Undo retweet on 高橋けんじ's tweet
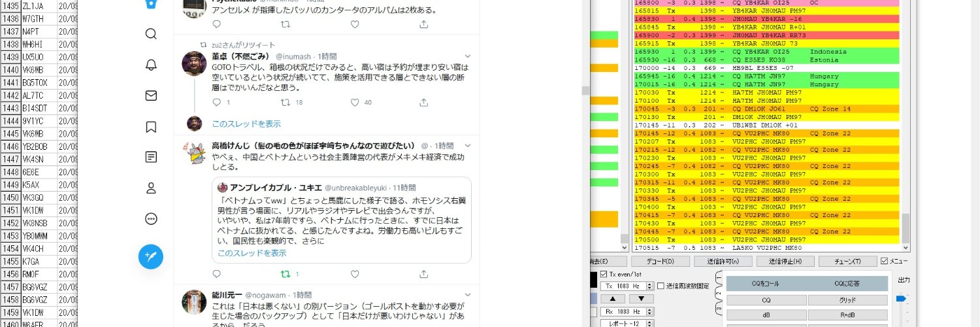The width and height of the screenshot is (980, 327). 286,274
